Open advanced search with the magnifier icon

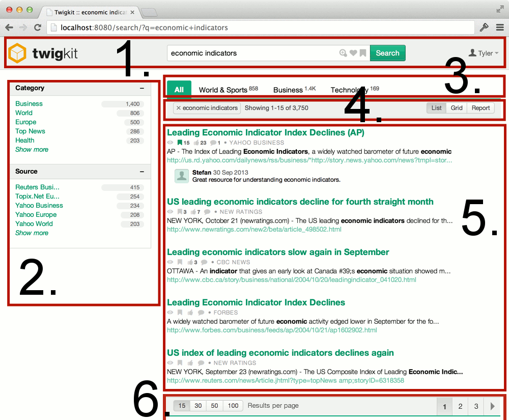point(343,52)
